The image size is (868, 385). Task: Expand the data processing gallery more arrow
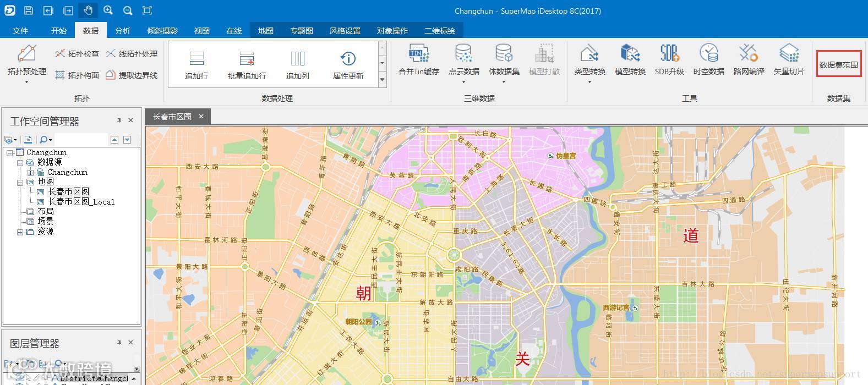click(382, 80)
